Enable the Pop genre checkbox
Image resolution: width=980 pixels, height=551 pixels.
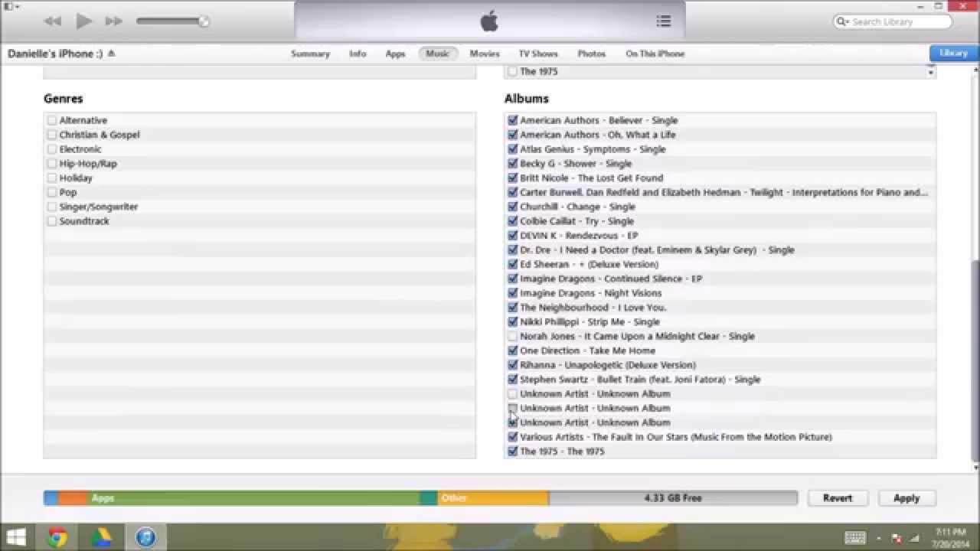(x=52, y=192)
